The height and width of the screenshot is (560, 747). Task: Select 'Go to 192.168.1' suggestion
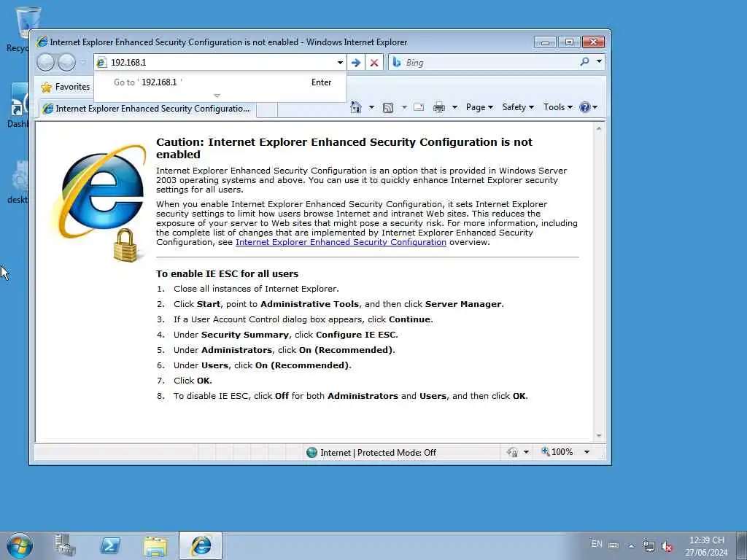pyautogui.click(x=220, y=82)
